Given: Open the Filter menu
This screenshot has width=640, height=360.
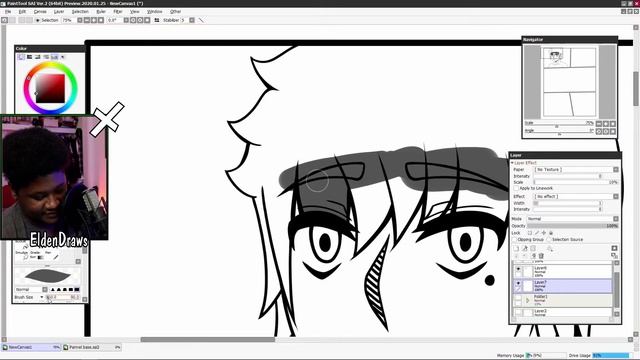Looking at the screenshot, I should (118, 11).
